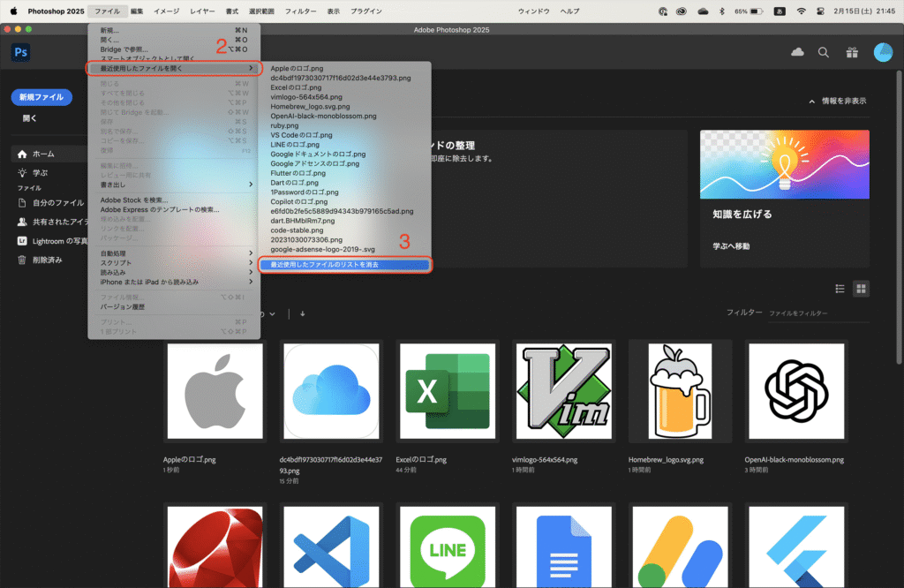Click the lightbulb 学ぶ icon in sidebar
Viewport: 904px width, 588px height.
[x=22, y=173]
